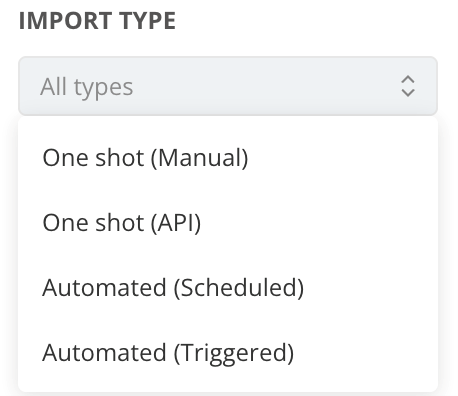
Task: Pick the triggered automated import type
Action: 228,353
